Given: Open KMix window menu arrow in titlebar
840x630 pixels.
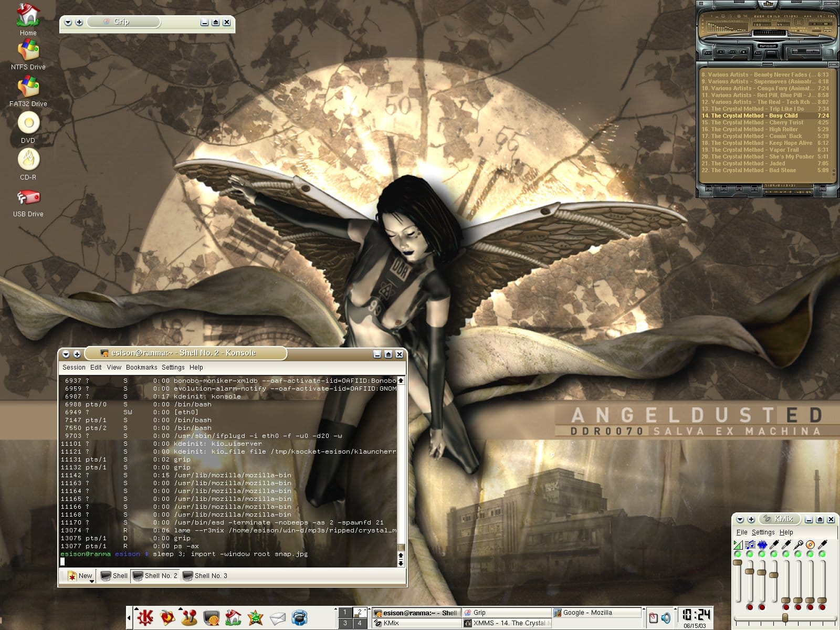Looking at the screenshot, I should point(740,519).
